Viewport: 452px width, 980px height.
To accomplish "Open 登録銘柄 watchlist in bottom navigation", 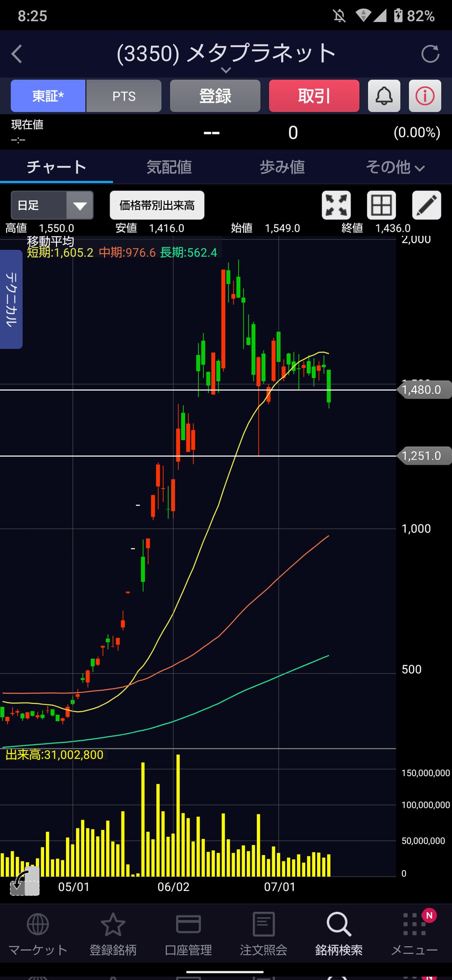I will click(x=113, y=934).
